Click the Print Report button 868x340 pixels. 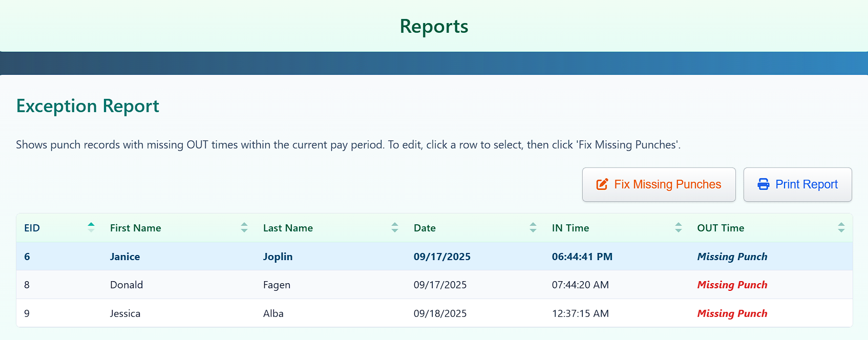[797, 184]
